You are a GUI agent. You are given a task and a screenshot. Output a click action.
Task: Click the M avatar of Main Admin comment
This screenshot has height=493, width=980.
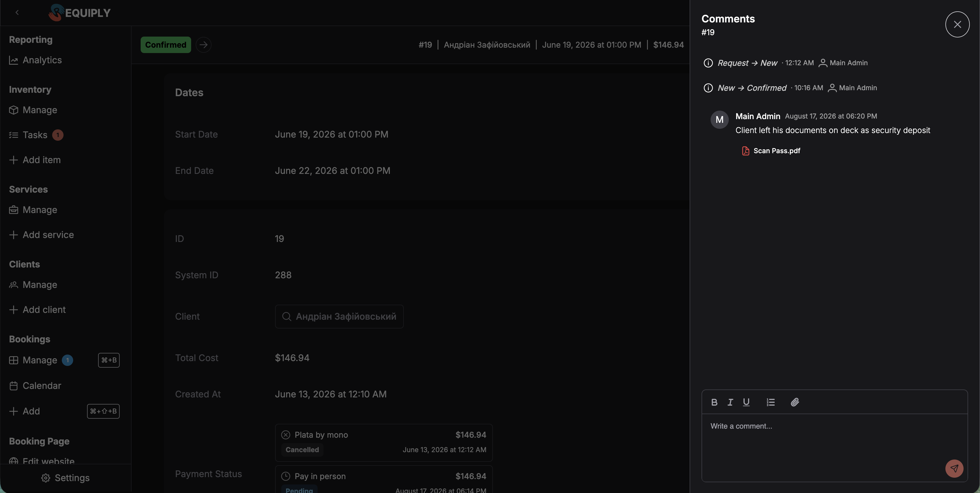(719, 119)
